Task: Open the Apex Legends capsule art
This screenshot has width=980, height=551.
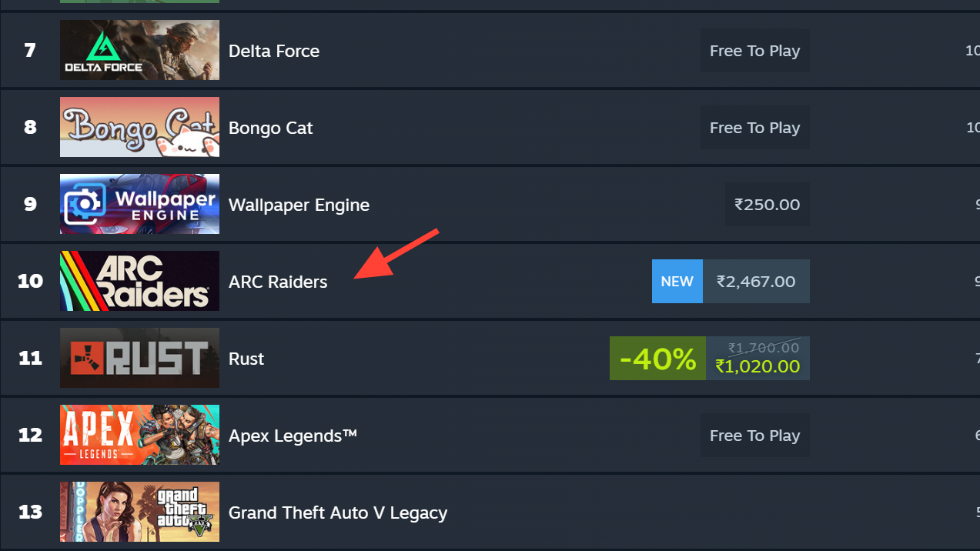Action: [139, 435]
